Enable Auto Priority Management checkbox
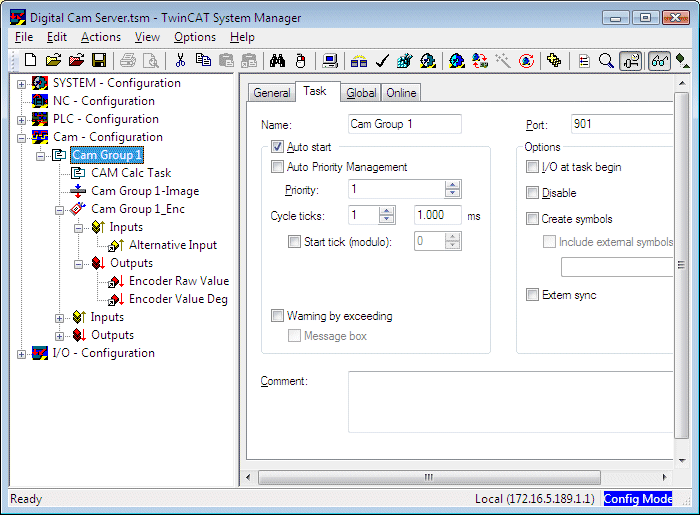Screen dimensions: 700x515 coord(277,166)
